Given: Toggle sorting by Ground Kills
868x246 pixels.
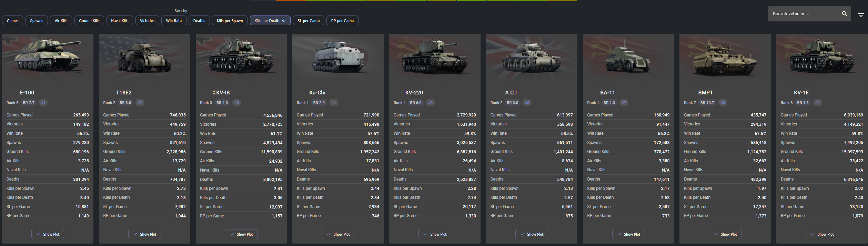Looking at the screenshot, I should (x=89, y=21).
